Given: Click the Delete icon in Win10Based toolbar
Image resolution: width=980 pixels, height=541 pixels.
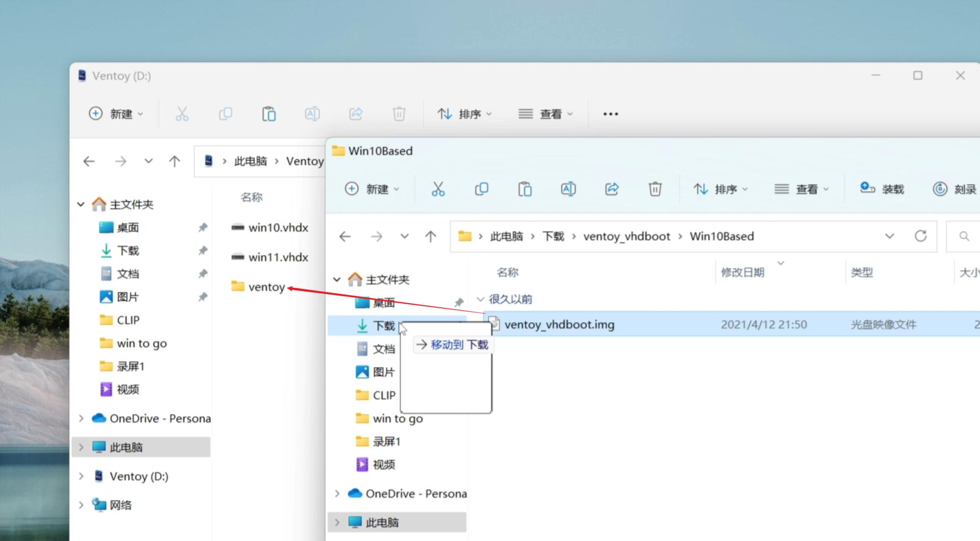Looking at the screenshot, I should pos(655,189).
